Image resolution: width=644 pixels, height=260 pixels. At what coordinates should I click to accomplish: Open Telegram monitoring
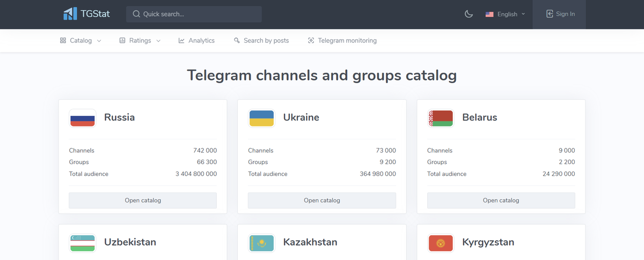click(342, 41)
